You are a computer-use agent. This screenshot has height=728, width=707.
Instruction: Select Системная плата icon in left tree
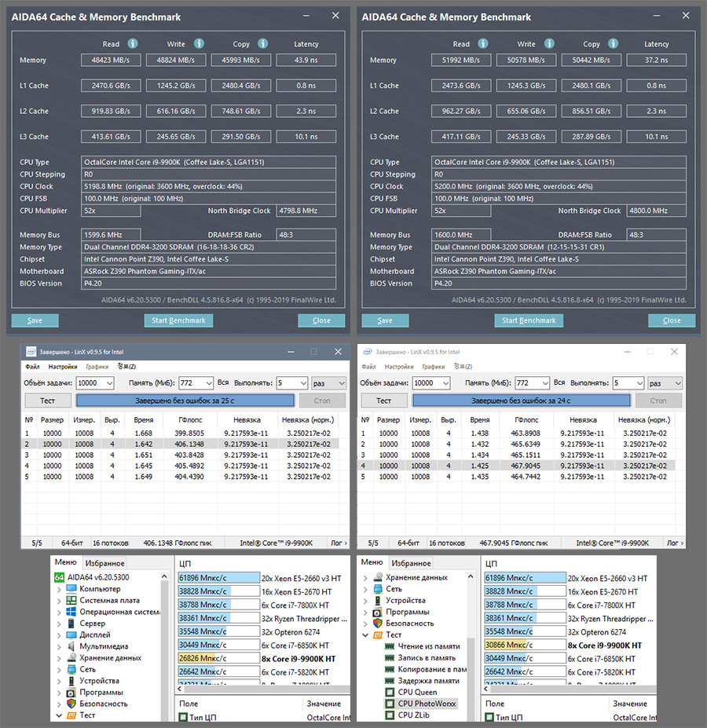pyautogui.click(x=71, y=600)
